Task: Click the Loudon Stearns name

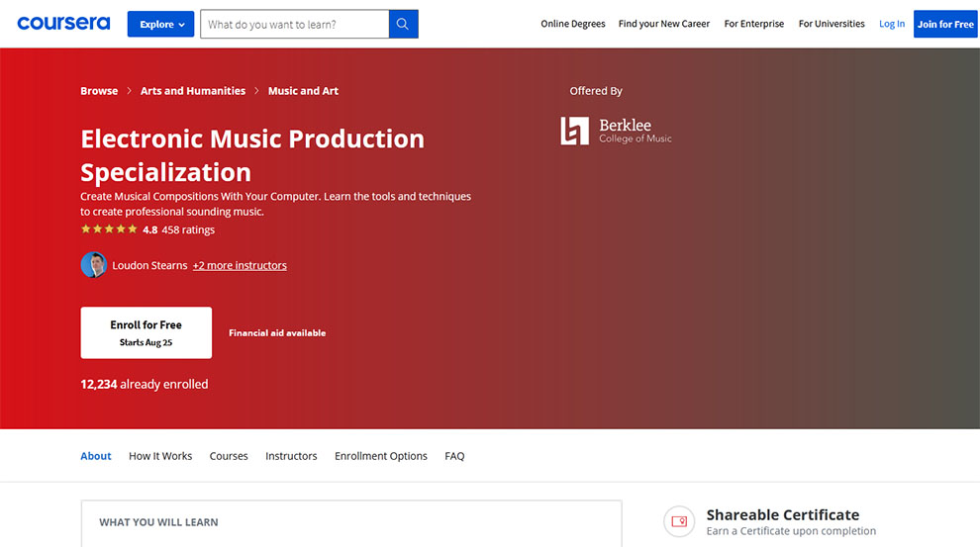Action: 149,265
